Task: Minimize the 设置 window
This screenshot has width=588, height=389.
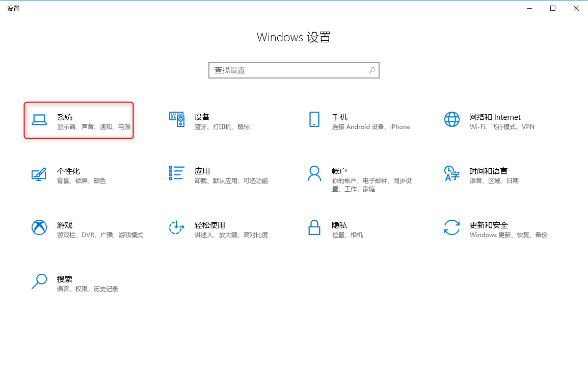Action: pyautogui.click(x=529, y=8)
